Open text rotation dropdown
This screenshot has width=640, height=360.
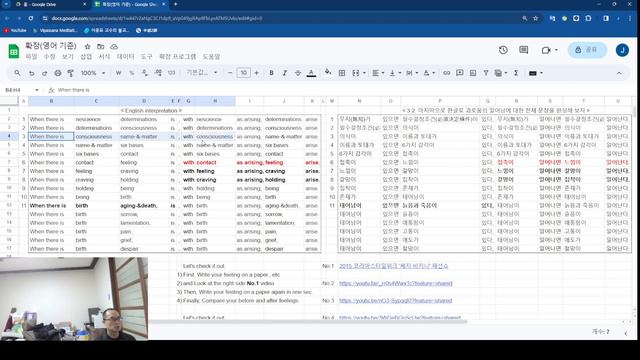pos(428,73)
